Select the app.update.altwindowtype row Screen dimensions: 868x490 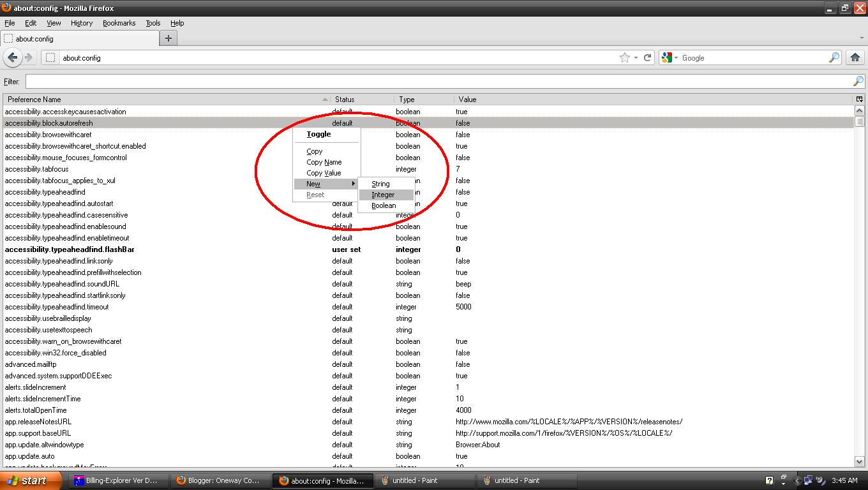(x=428, y=445)
